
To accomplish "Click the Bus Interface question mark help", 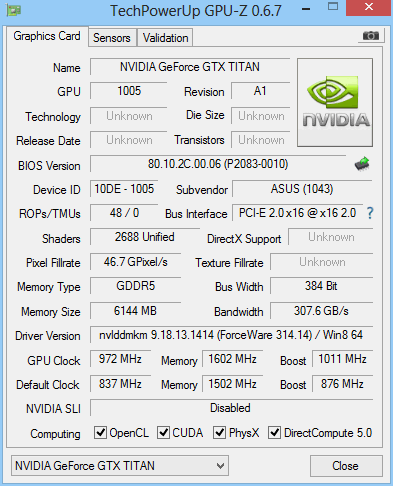I will pos(370,213).
